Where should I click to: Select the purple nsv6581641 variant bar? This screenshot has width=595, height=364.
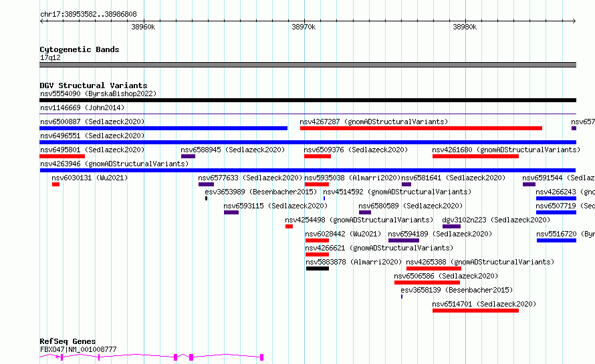point(406,184)
